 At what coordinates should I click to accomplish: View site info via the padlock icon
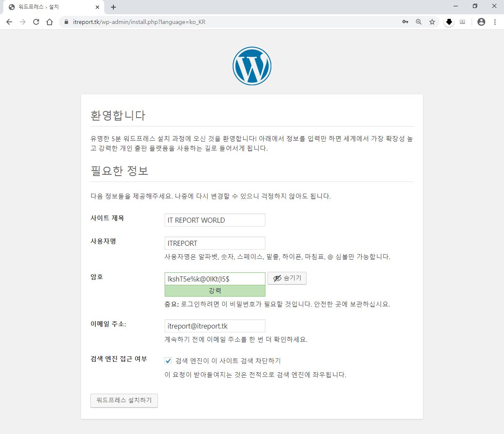pos(66,22)
